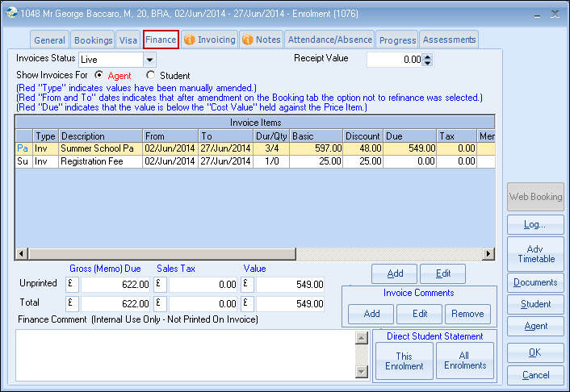Select the Agent radio button
Viewport: 570px width, 392px height.
[x=99, y=76]
